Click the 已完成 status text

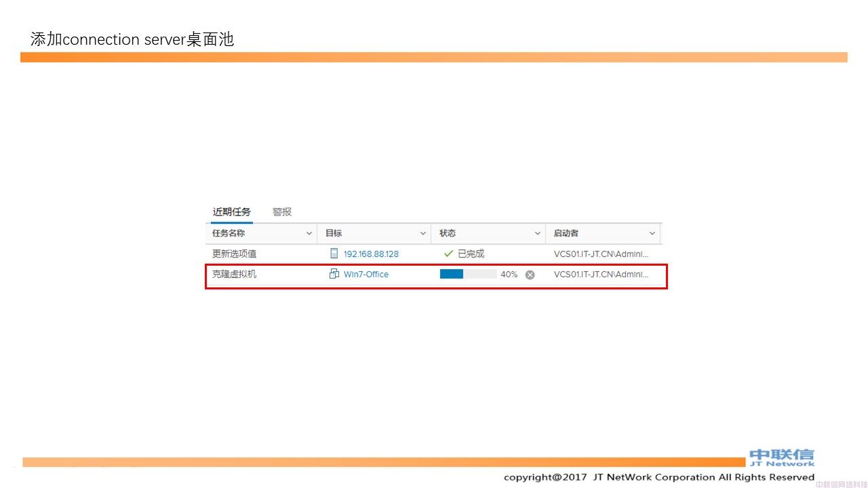click(471, 253)
